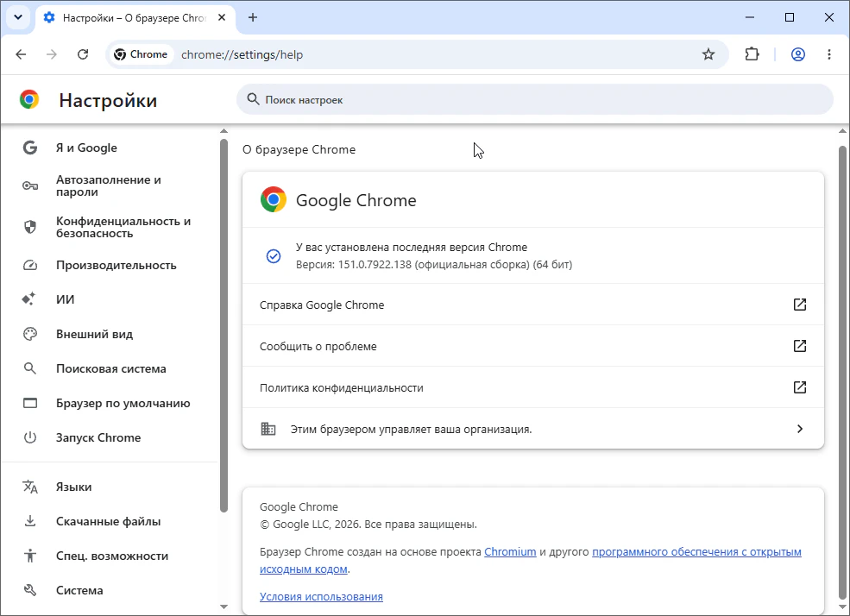Click the Поиск настроек search field

(x=534, y=100)
